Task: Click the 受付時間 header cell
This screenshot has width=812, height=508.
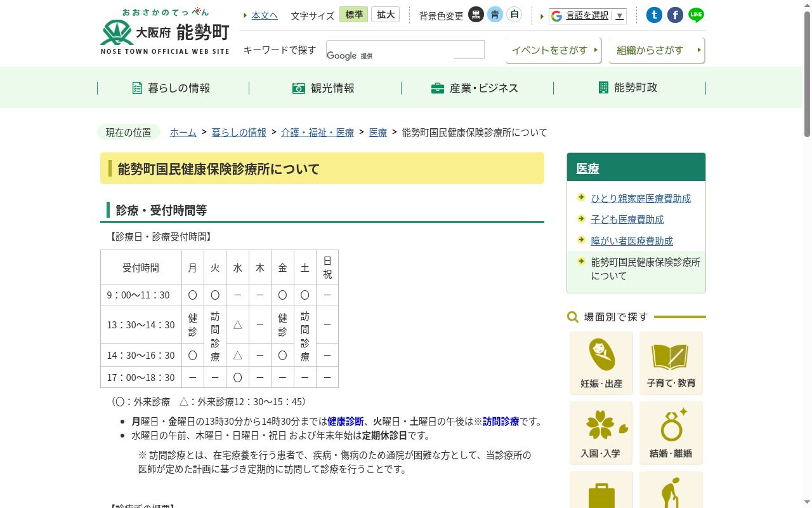Action: coord(141,267)
